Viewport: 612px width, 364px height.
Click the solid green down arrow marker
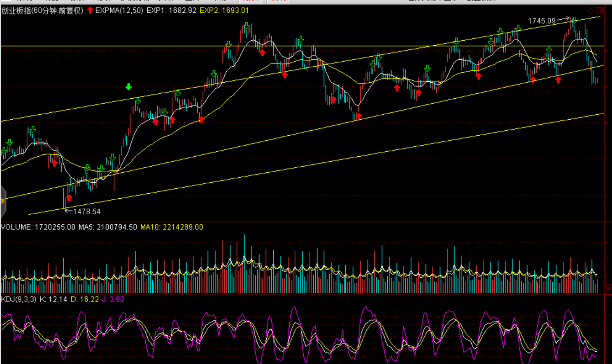tap(128, 87)
